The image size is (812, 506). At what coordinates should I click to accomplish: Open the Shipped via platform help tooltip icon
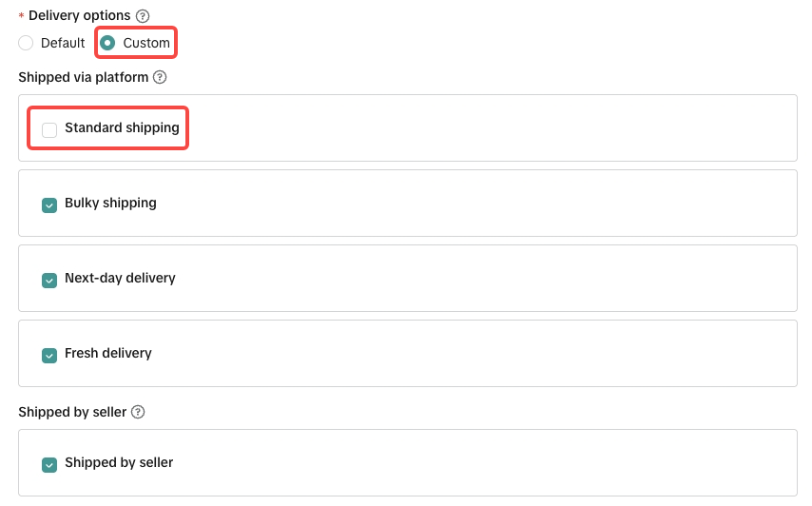[160, 77]
